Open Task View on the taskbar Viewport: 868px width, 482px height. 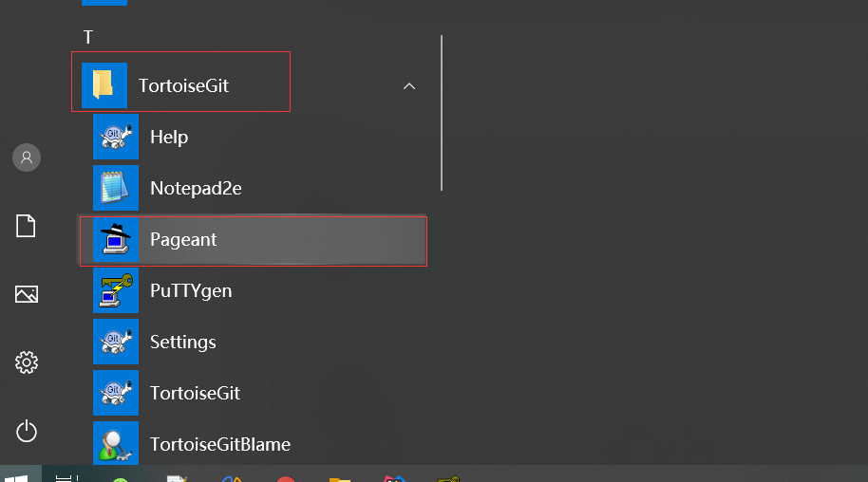click(66, 476)
